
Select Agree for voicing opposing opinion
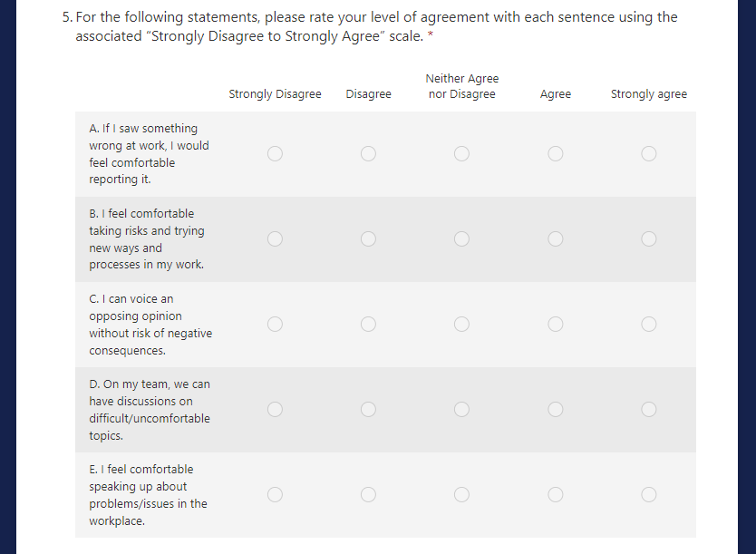click(x=556, y=325)
